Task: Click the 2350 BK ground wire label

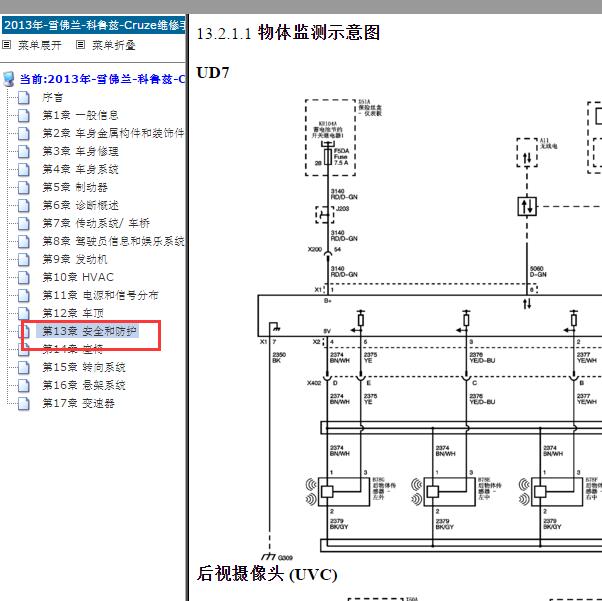Action: [x=279, y=358]
